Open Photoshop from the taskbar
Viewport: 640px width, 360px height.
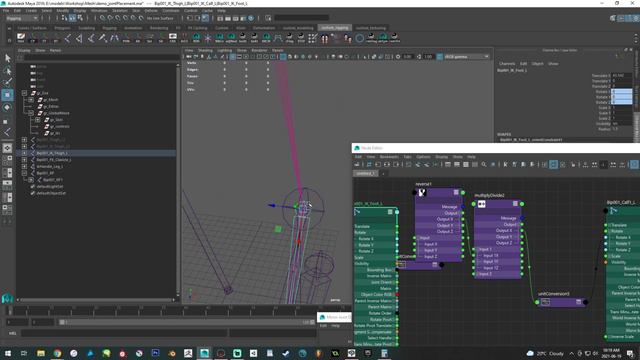(x=155, y=353)
